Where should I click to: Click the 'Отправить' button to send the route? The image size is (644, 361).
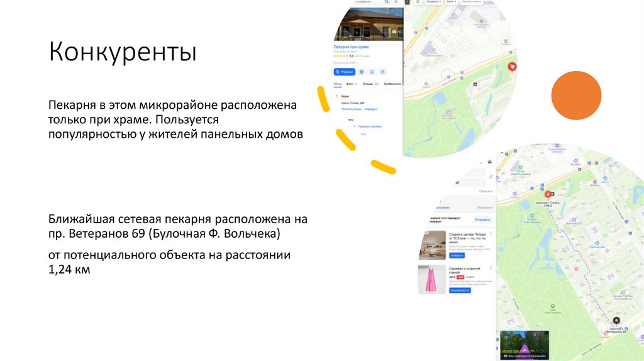tap(482, 219)
